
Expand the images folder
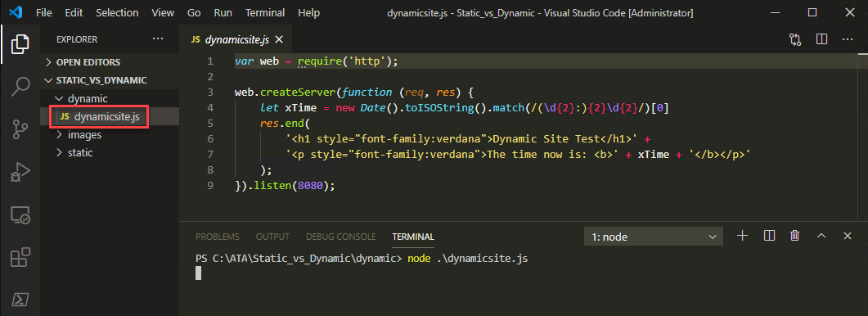[110, 135]
